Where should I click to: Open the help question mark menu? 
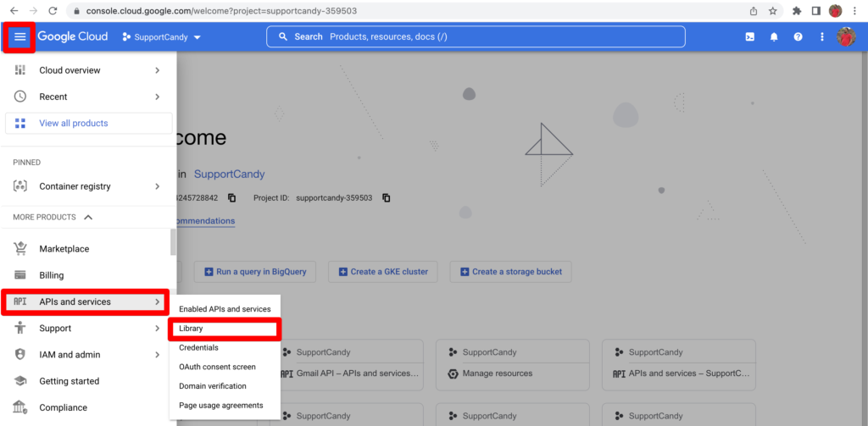coord(798,37)
